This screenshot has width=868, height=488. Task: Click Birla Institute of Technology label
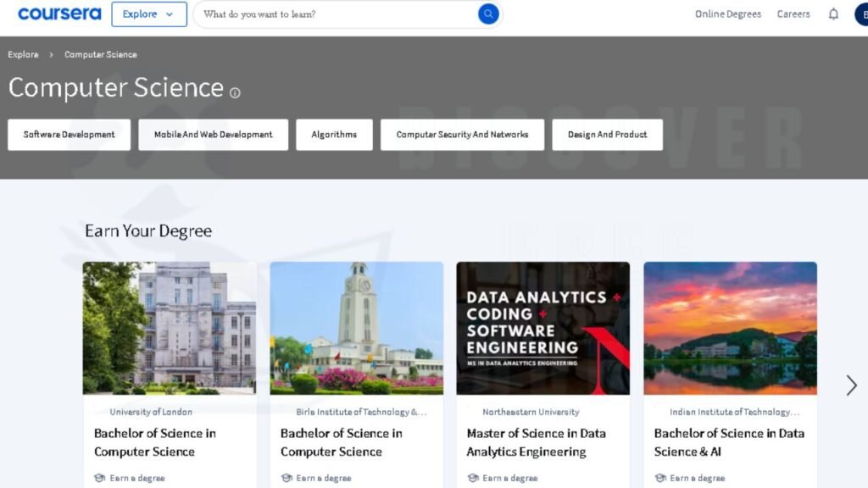click(361, 412)
